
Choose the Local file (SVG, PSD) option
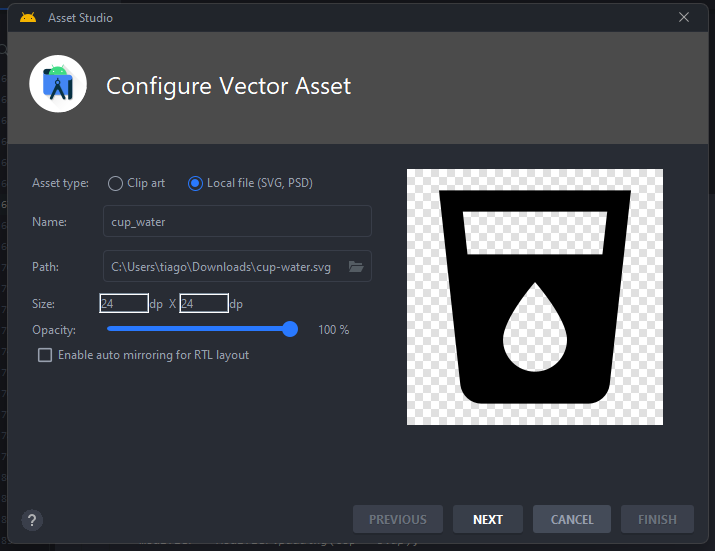tap(195, 184)
